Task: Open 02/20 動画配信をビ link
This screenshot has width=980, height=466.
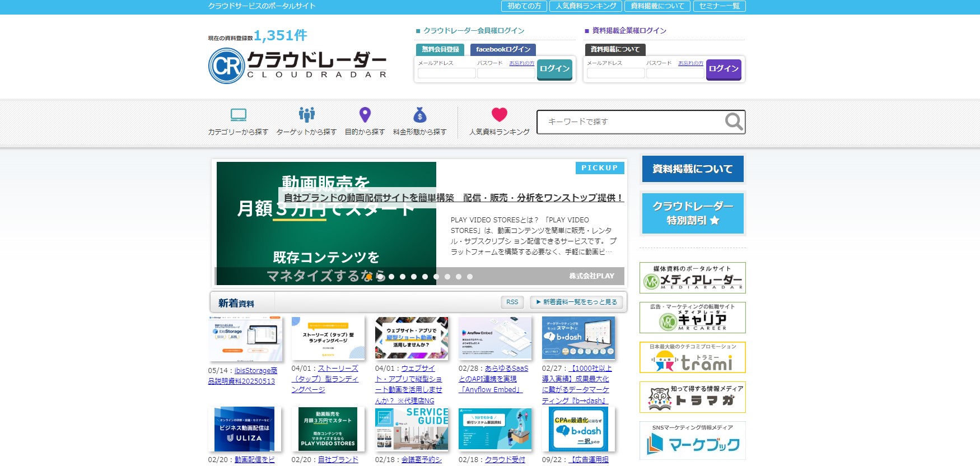Action: [x=255, y=460]
